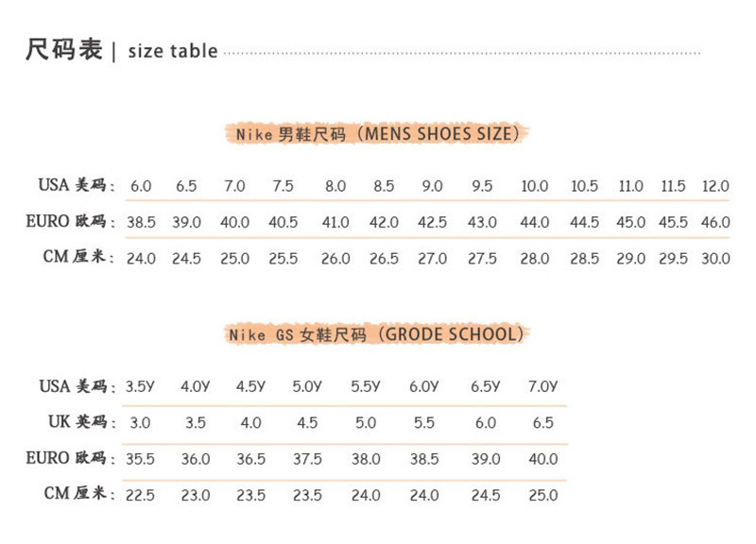Image resolution: width=756 pixels, height=544 pixels.
Task: Select men's EURO size 38.5
Action: pos(141,222)
